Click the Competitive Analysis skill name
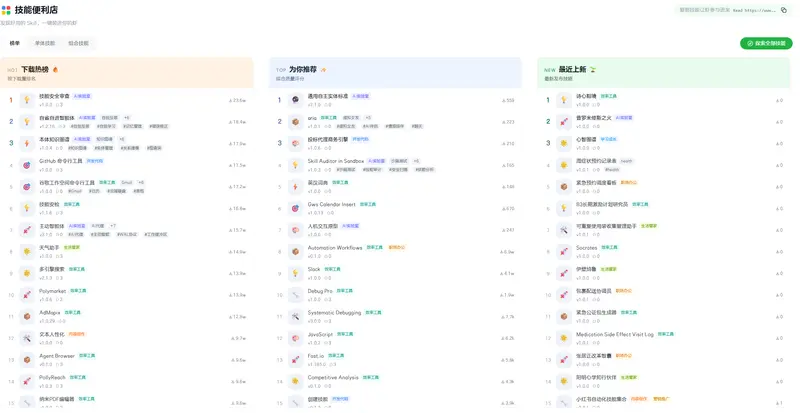The width and height of the screenshot is (800, 413). [x=333, y=377]
